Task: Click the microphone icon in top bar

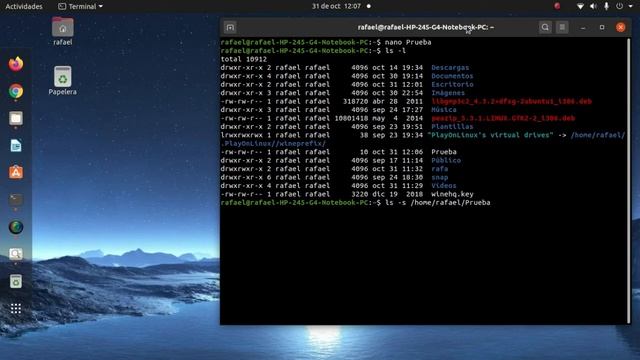Action: [606, 6]
